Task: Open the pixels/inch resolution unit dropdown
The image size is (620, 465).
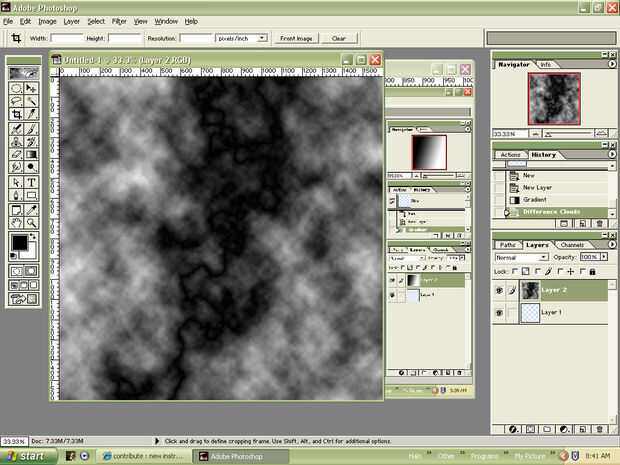Action: [242, 38]
